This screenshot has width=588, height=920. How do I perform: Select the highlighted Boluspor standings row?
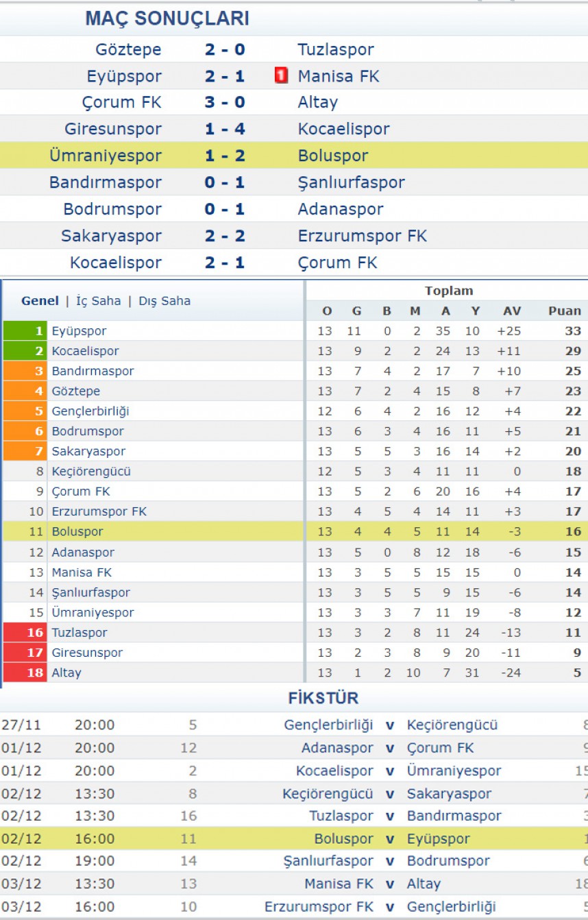(294, 531)
